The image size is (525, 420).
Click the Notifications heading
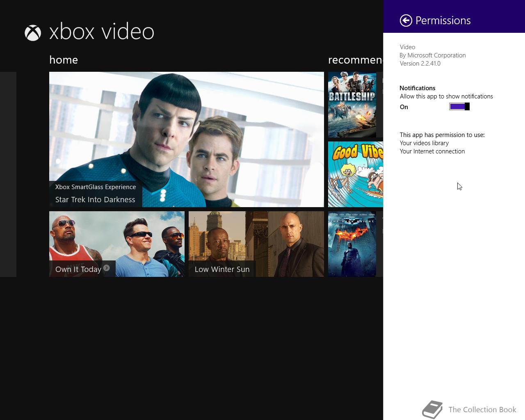418,88
